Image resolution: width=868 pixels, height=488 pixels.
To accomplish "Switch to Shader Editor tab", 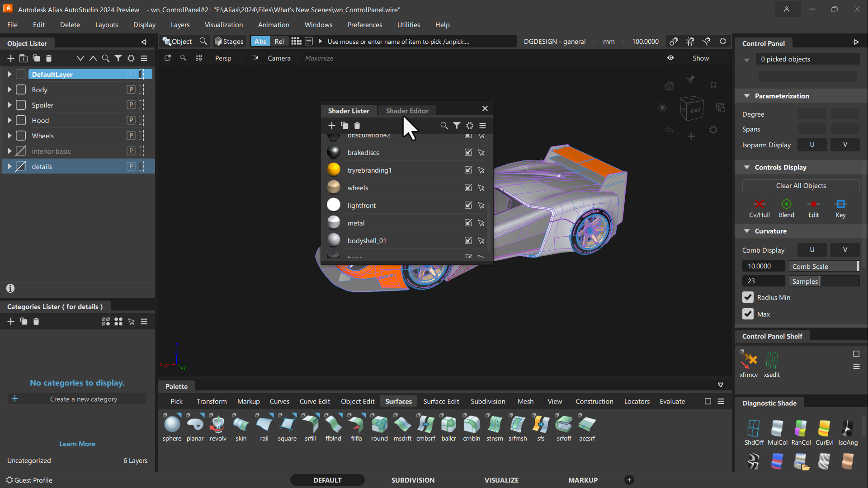I will point(407,110).
